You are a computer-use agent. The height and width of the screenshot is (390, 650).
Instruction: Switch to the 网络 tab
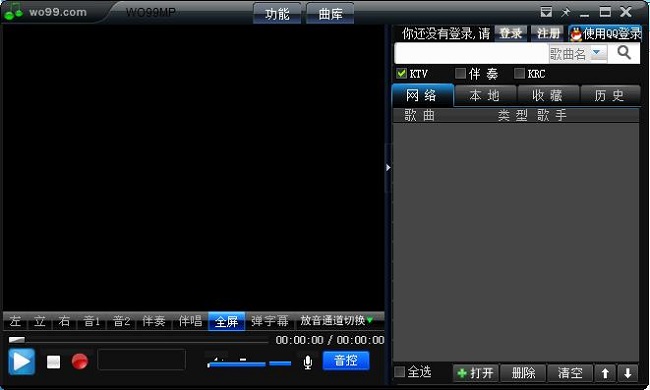coord(423,95)
